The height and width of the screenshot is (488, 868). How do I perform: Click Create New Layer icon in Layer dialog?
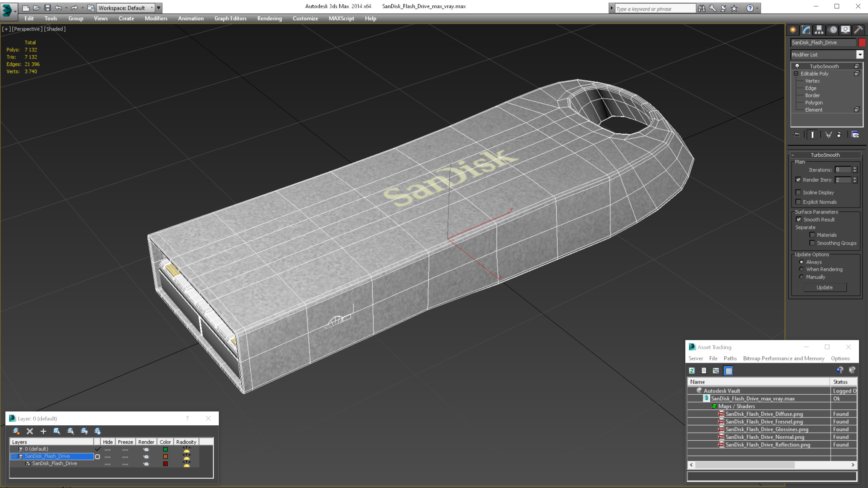tap(16, 431)
